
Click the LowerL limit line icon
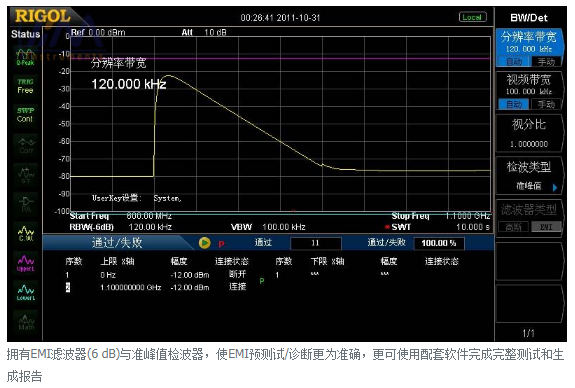point(26,292)
